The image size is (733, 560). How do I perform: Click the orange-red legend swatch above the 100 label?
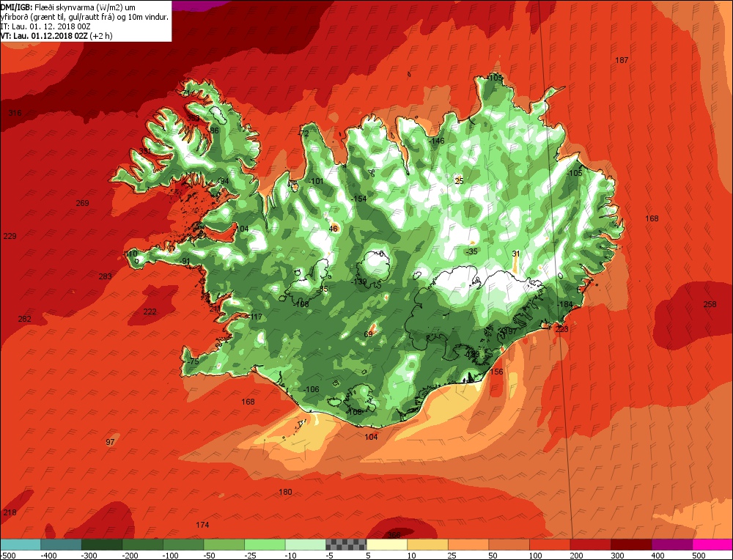549,545
